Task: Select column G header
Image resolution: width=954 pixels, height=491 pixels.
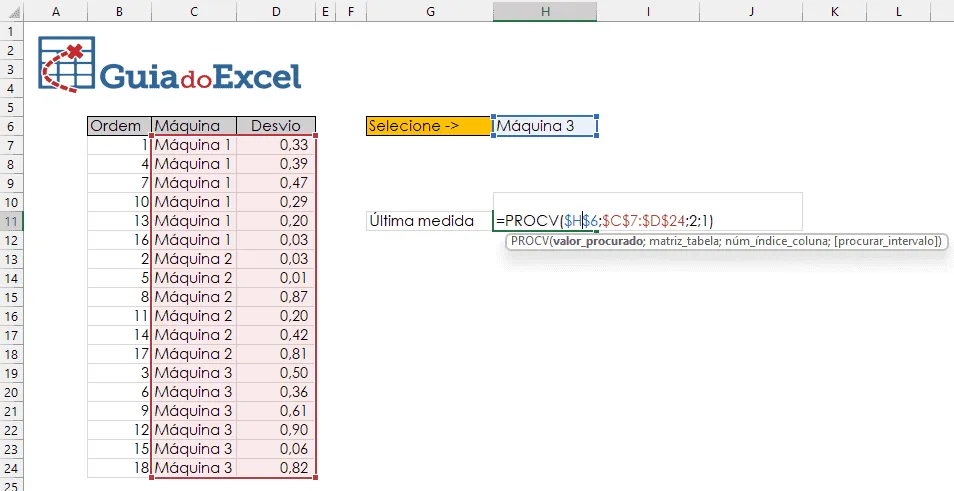Action: tap(430, 11)
